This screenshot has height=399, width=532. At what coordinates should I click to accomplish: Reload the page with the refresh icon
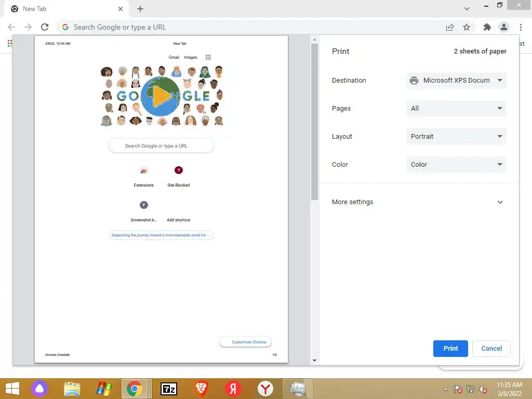pyautogui.click(x=45, y=27)
